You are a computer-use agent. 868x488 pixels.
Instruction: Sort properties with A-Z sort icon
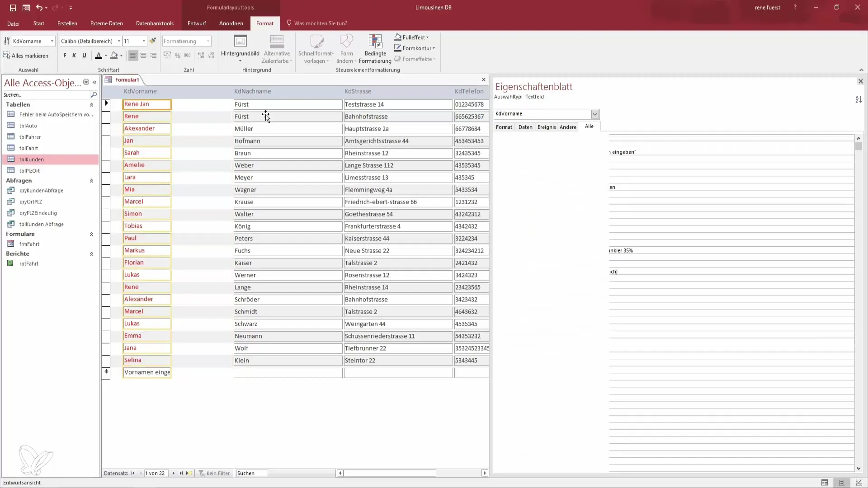click(x=859, y=99)
